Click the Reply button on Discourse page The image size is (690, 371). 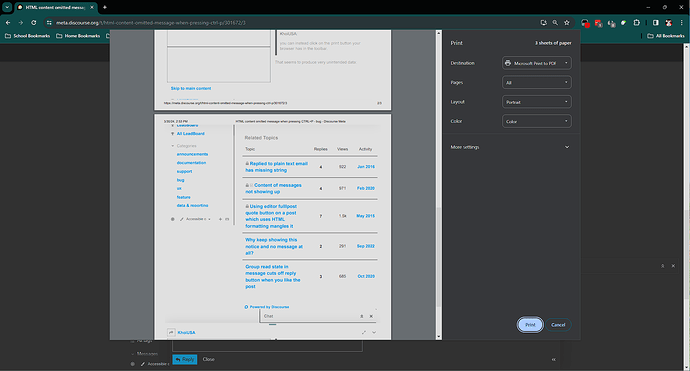(x=185, y=359)
